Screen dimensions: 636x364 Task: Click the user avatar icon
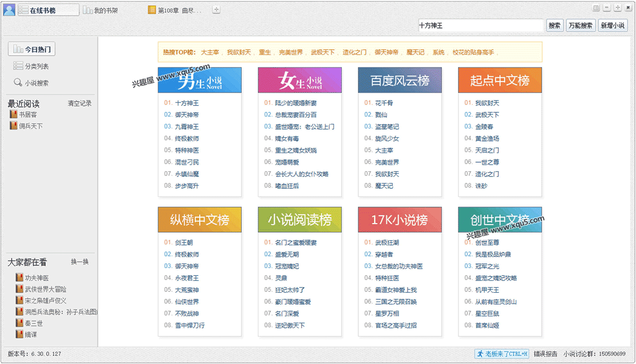(9, 10)
